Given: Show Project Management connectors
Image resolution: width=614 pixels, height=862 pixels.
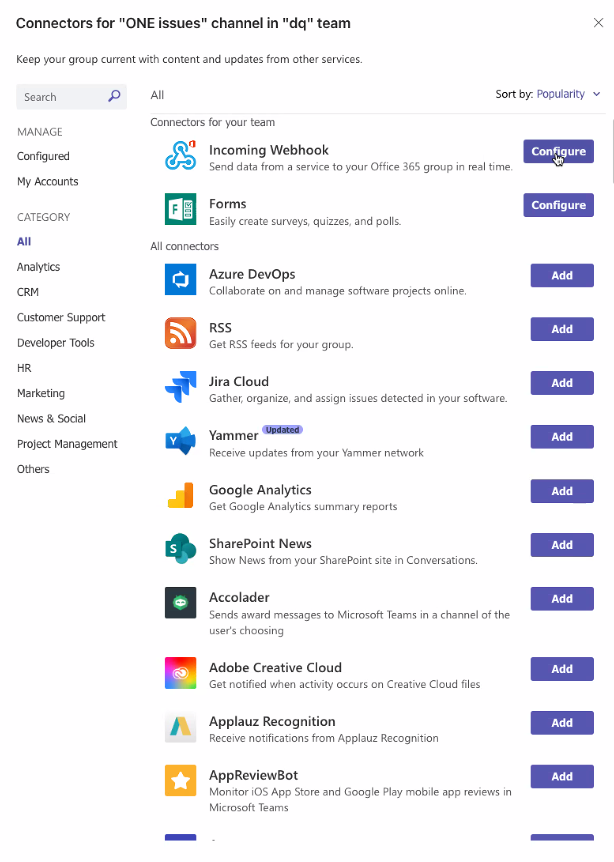Looking at the screenshot, I should [67, 444].
